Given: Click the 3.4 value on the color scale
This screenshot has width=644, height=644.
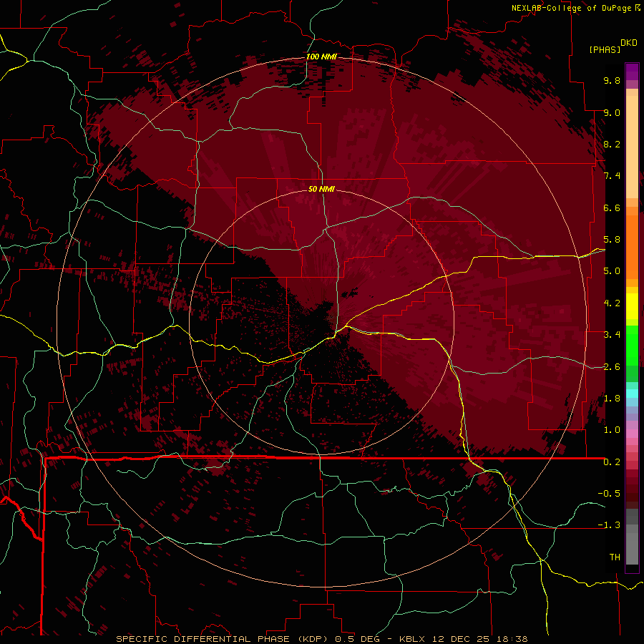Looking at the screenshot, I should click(612, 335).
